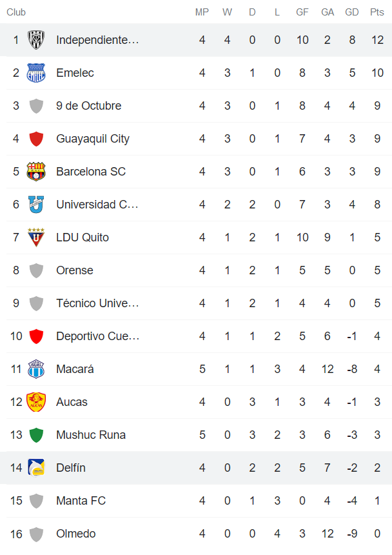The height and width of the screenshot is (555, 392).
Task: Click the Independiente del Valle club crest
Action: pyautogui.click(x=37, y=39)
